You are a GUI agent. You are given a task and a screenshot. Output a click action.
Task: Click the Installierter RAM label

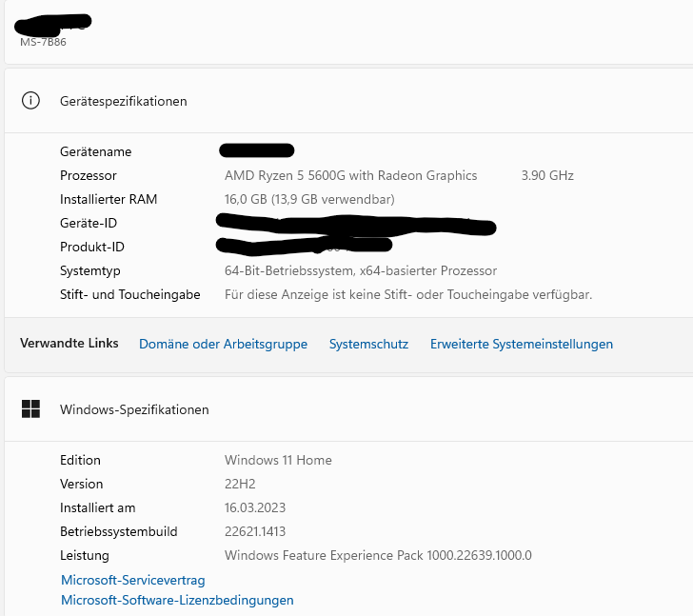(x=109, y=199)
